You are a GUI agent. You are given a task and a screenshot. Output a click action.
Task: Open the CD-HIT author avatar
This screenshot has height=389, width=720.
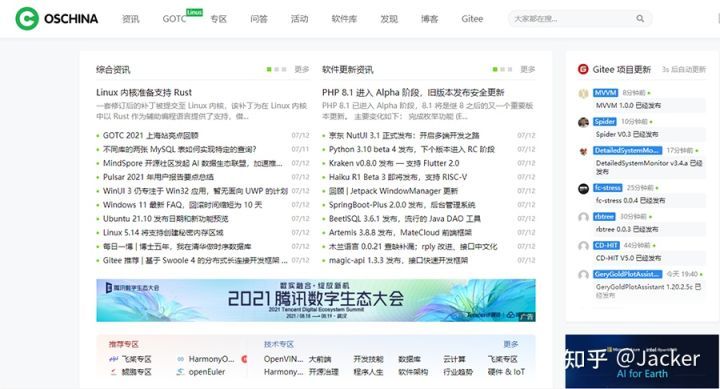tap(583, 246)
